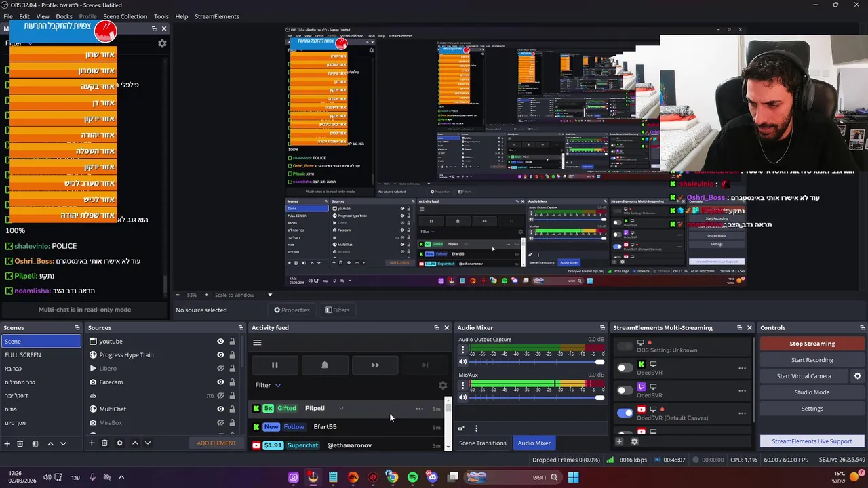Click ADD ELEMENT button
Viewport: 868px width, 488px height.
tap(216, 443)
